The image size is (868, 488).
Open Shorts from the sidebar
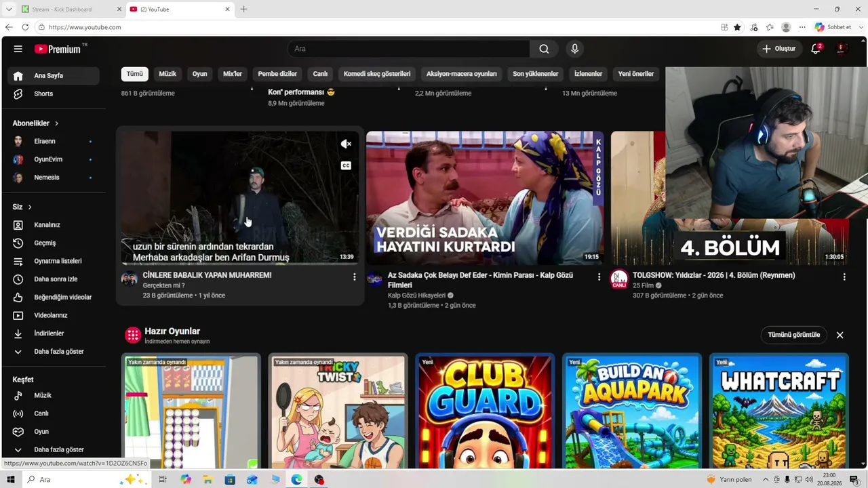(53, 94)
